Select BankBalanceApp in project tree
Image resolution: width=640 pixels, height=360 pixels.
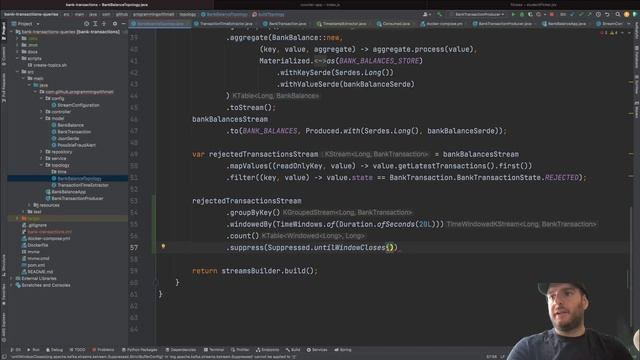68,192
